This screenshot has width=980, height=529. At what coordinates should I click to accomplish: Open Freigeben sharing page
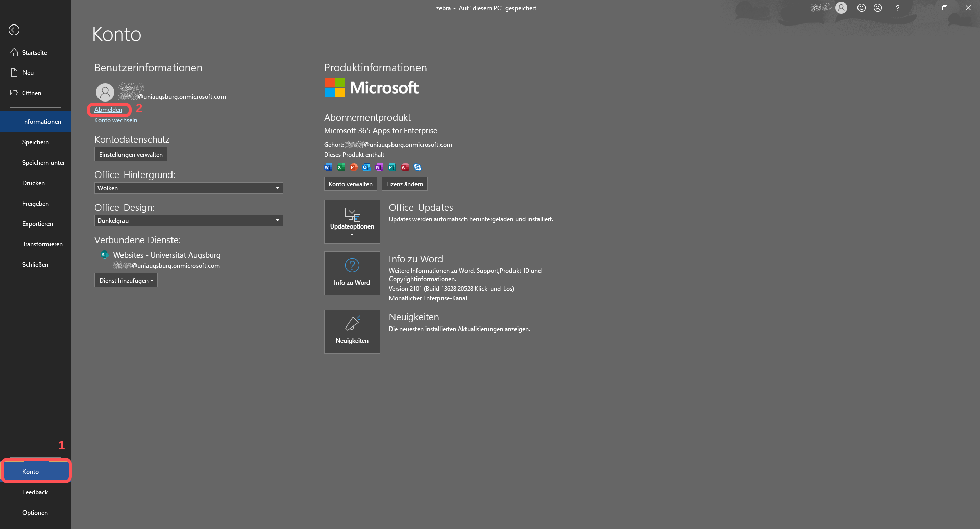[x=36, y=204]
